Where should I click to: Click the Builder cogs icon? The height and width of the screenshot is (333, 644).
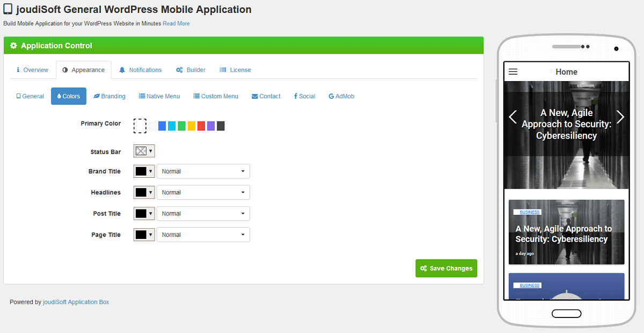179,70
